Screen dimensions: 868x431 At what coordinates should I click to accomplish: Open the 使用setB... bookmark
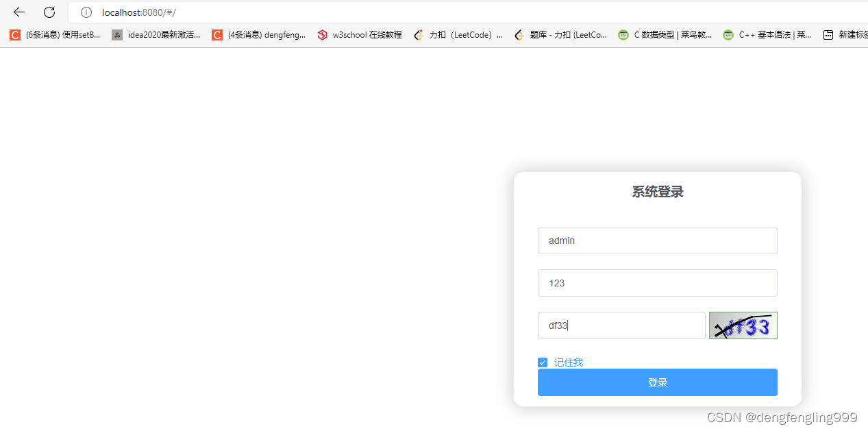(55, 35)
